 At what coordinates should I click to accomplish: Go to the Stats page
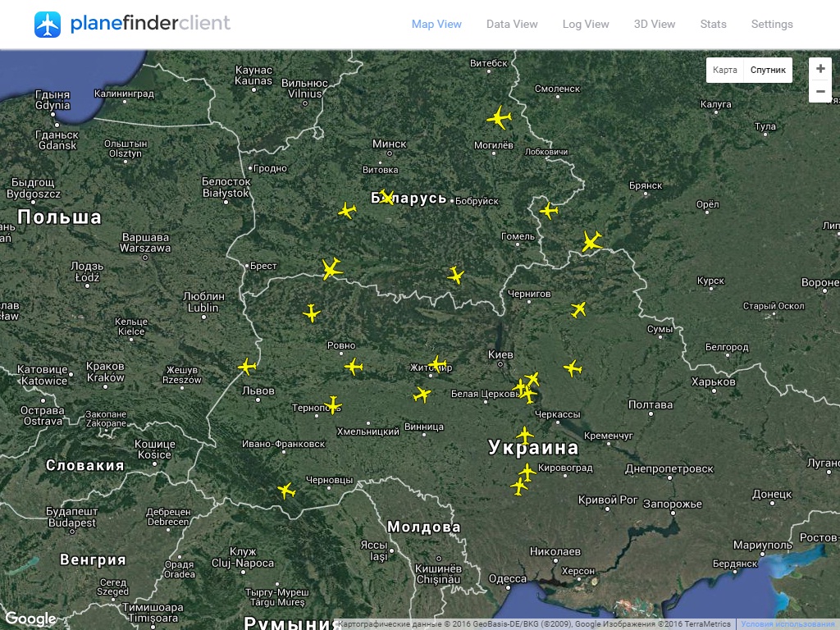(x=713, y=24)
